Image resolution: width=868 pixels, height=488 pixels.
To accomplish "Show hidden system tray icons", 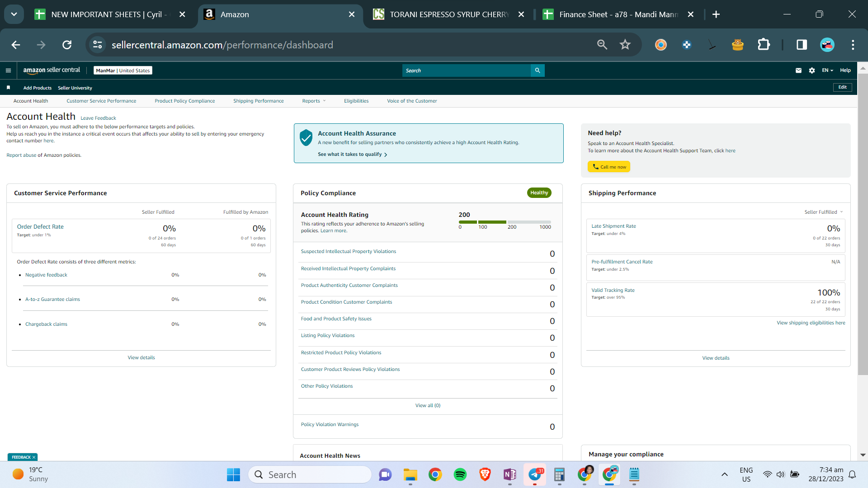I will [725, 474].
